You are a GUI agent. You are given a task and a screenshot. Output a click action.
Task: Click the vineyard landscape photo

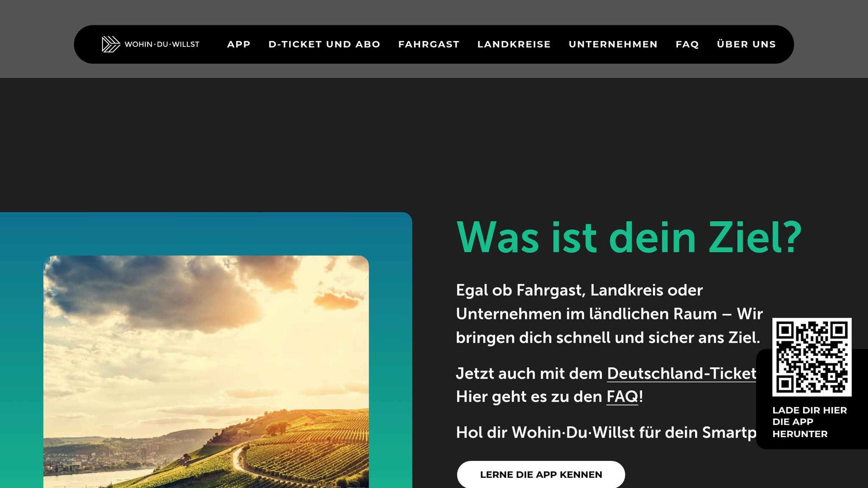[x=206, y=373]
